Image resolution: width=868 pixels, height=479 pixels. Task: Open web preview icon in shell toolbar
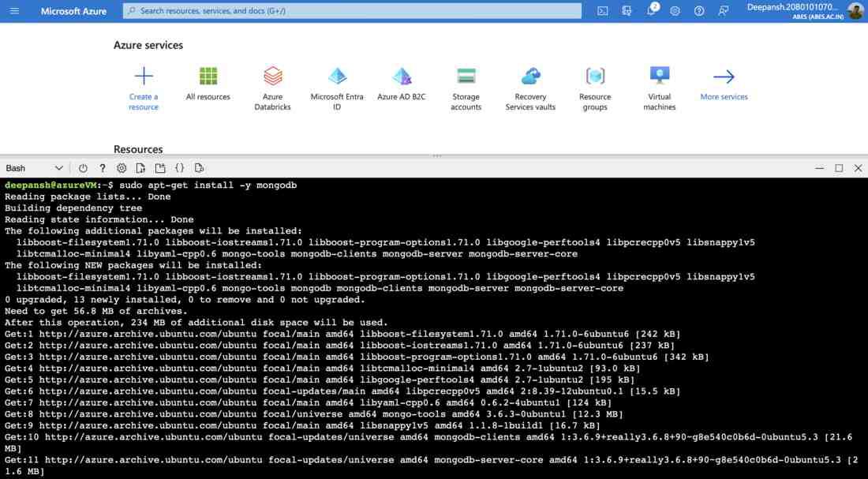click(200, 168)
